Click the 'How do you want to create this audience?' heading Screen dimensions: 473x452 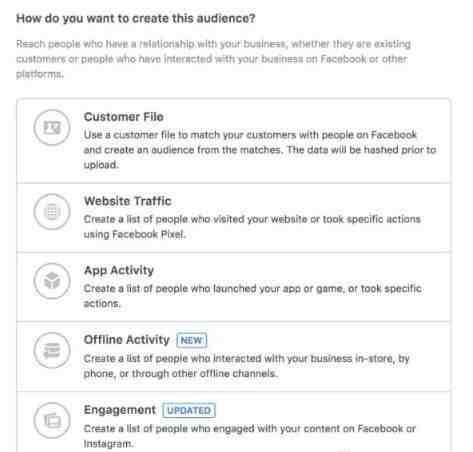point(136,18)
